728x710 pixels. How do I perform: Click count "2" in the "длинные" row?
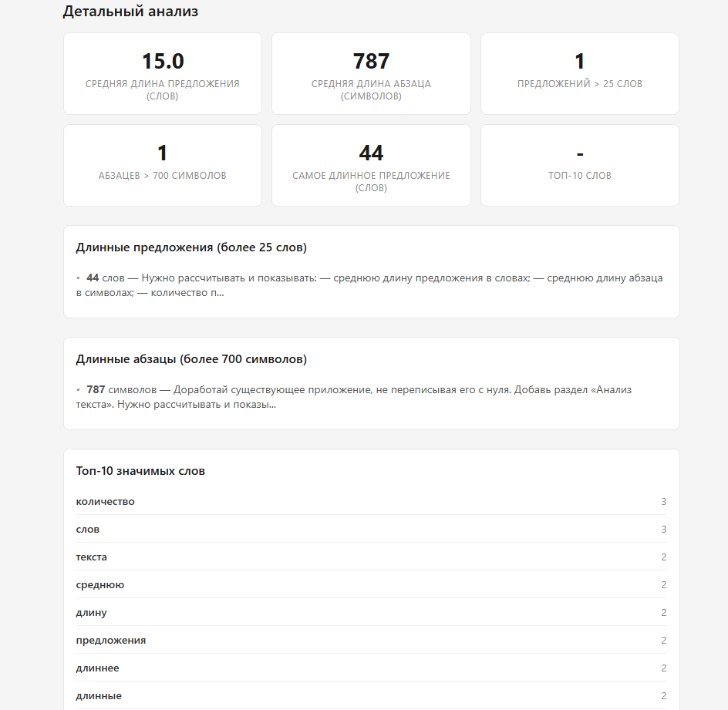point(664,695)
